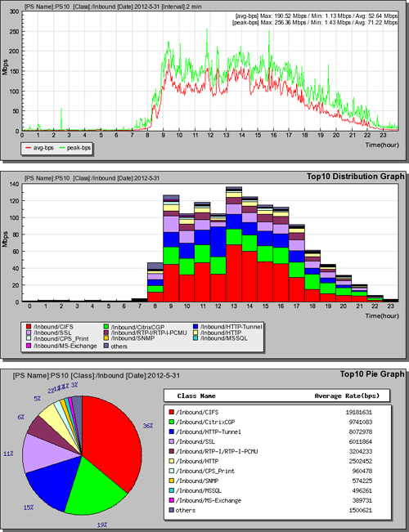This screenshot has width=409, height=532.
Task: Click the HTTP average rate value 2502452
Action: click(361, 462)
